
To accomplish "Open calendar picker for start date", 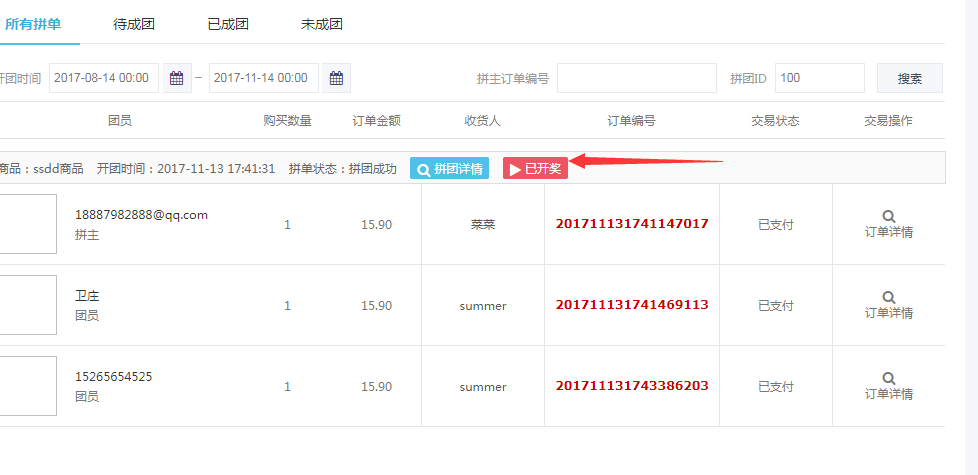I will [176, 78].
